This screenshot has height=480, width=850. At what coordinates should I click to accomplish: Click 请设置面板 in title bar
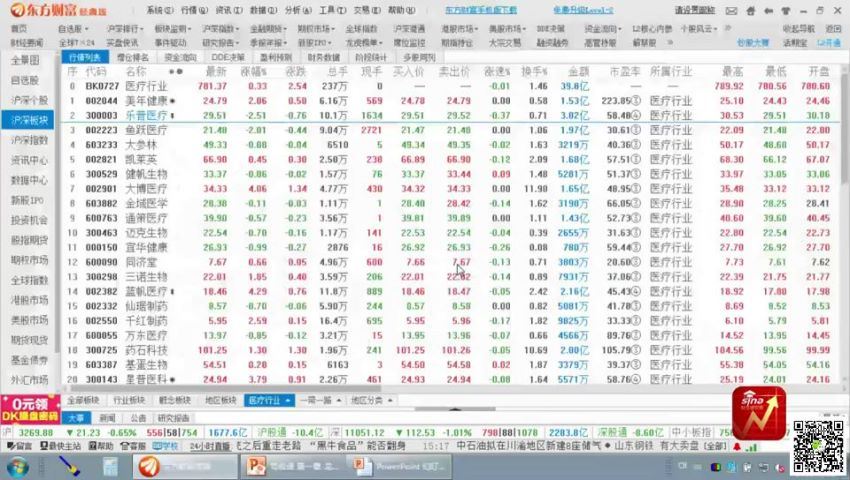(695, 10)
